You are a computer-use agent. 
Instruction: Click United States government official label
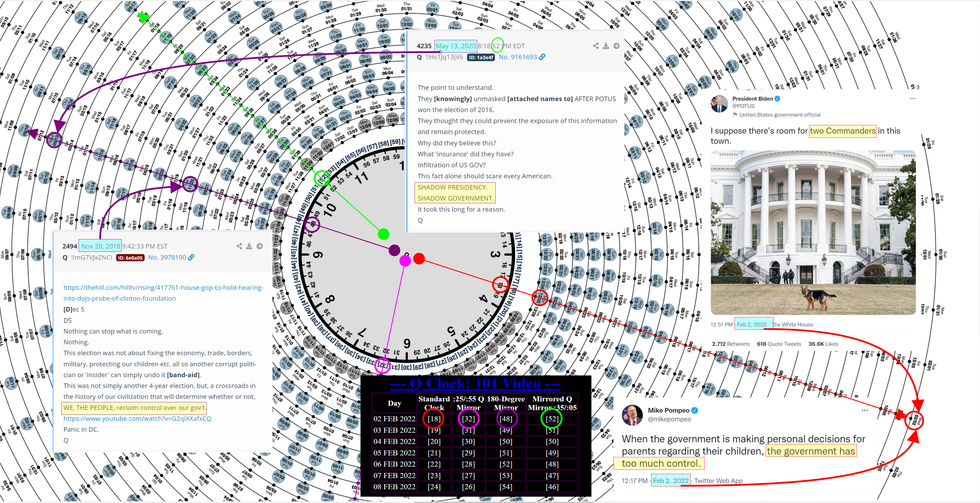point(779,115)
